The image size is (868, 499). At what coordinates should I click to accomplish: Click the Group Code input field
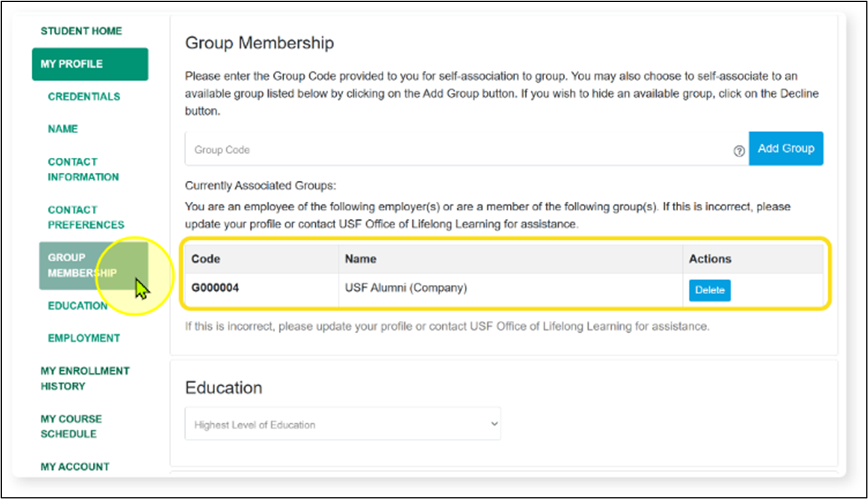click(x=393, y=149)
